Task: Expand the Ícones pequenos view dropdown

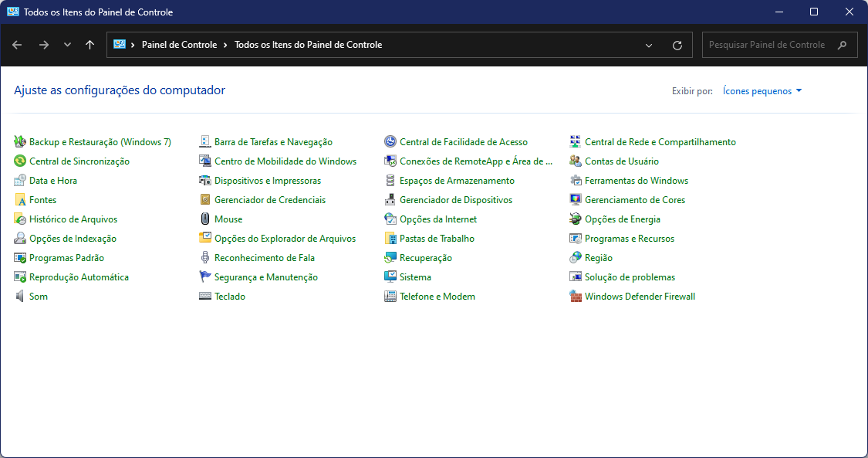Action: pyautogui.click(x=762, y=91)
